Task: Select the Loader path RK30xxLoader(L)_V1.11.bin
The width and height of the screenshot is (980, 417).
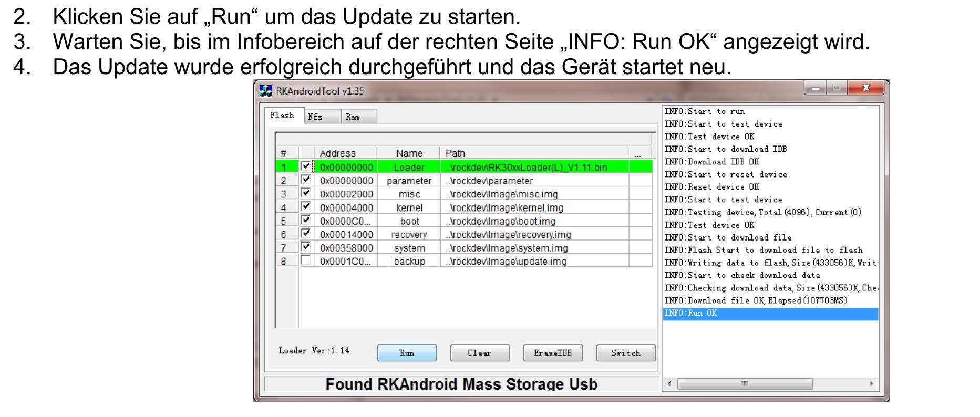Action: [x=534, y=167]
